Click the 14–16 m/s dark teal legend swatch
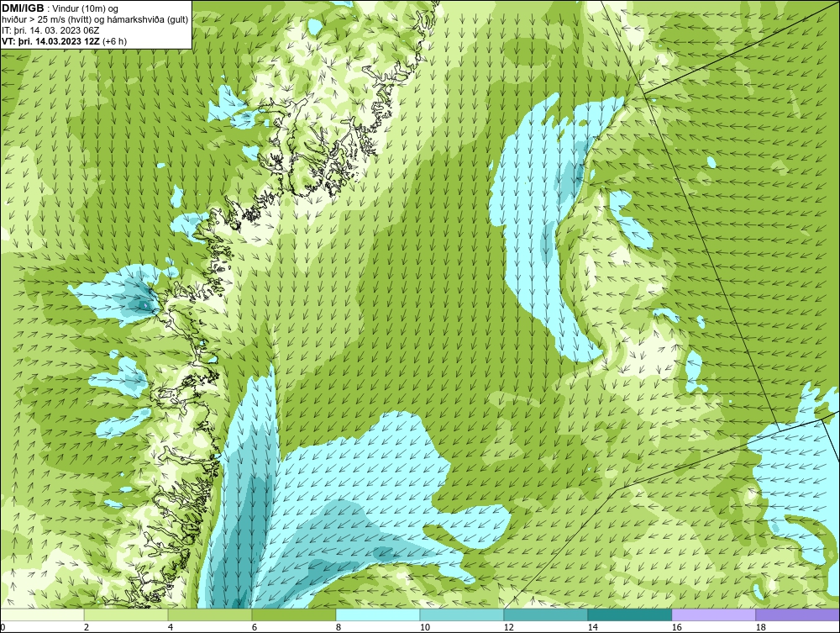 [629, 615]
